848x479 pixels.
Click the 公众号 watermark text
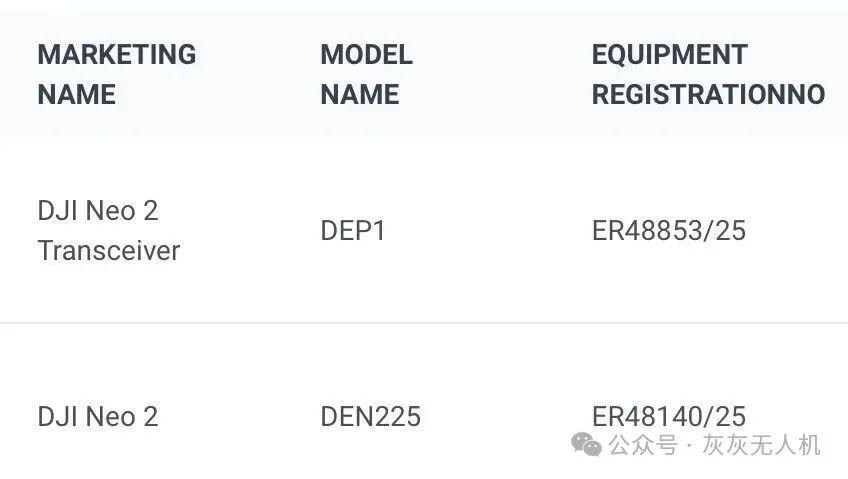[x=643, y=445]
